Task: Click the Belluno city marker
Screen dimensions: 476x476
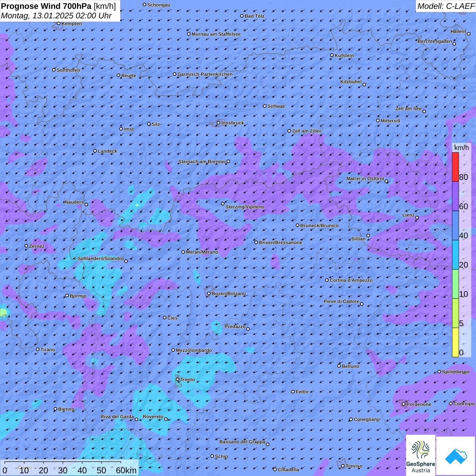Action: (339, 366)
